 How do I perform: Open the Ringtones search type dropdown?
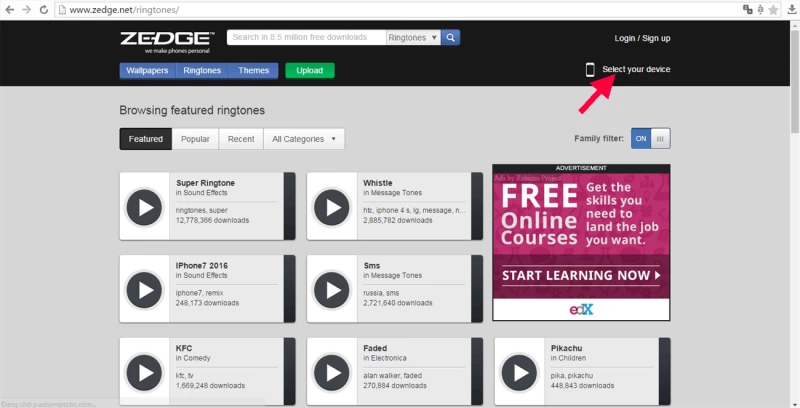pyautogui.click(x=413, y=38)
